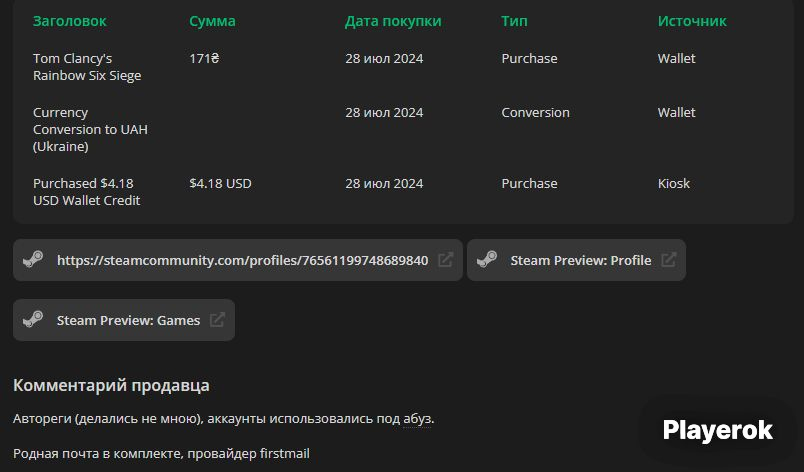Click the Сумма column header

click(x=212, y=21)
